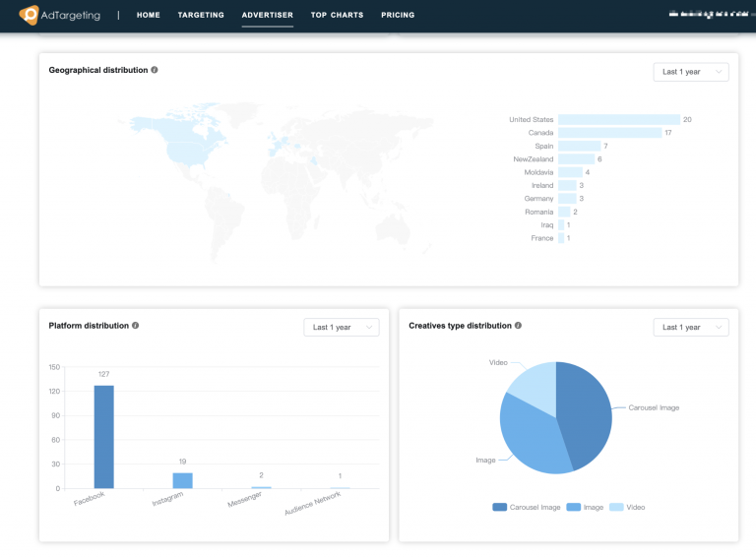Click the Platform distribution info icon

tap(136, 325)
